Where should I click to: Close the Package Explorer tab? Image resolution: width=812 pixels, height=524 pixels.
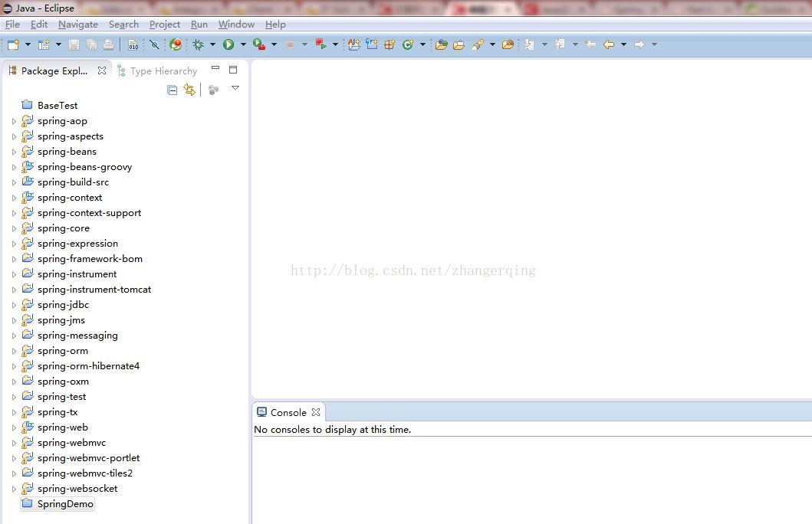(102, 70)
